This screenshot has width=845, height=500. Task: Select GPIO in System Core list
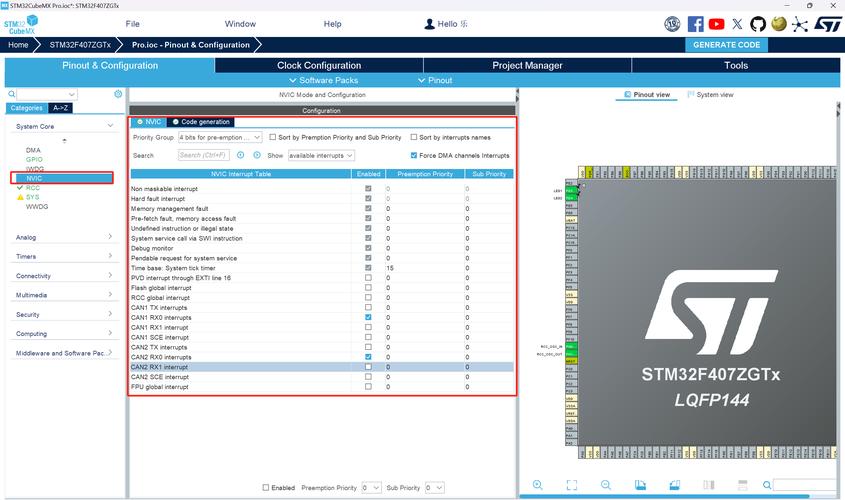tap(34, 159)
